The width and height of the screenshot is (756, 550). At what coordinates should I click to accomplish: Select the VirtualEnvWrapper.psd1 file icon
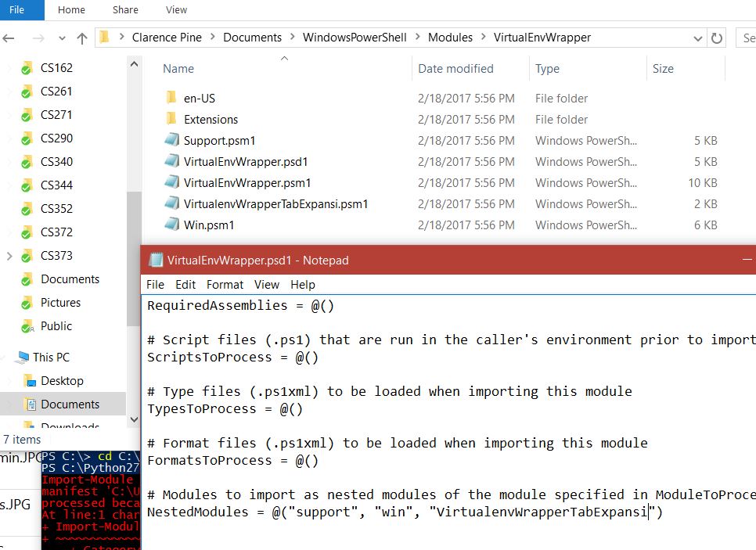171,162
